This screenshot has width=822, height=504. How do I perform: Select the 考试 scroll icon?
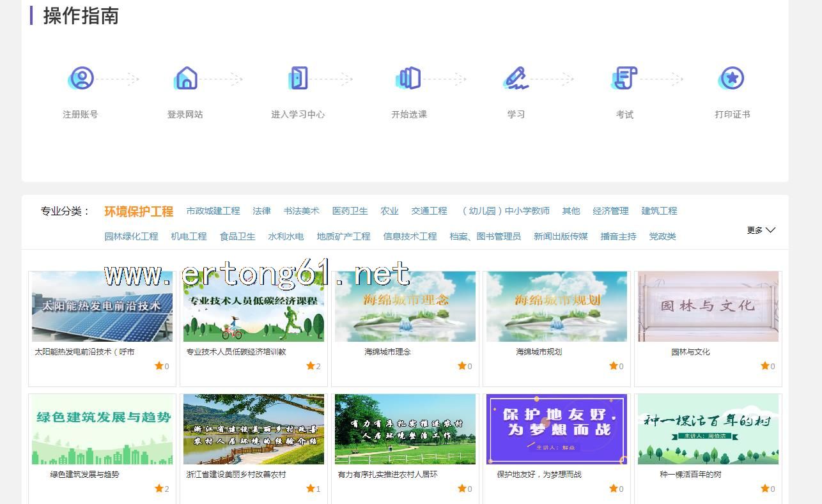[x=624, y=79]
